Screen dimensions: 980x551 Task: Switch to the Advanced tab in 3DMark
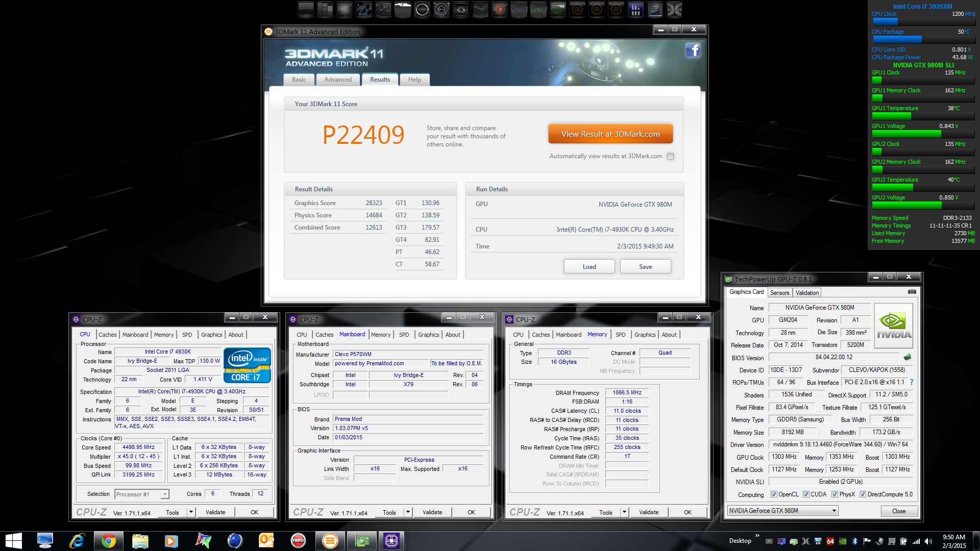coord(337,80)
